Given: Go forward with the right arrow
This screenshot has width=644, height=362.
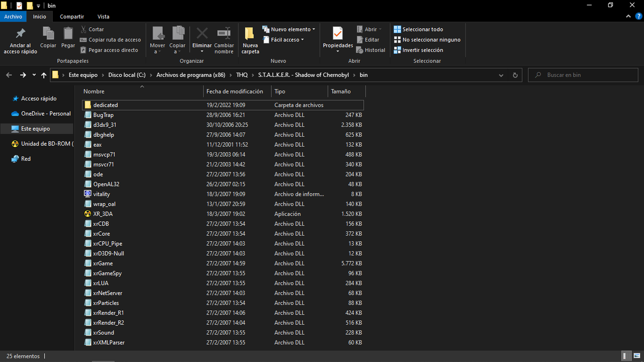Looking at the screenshot, I should tap(23, 75).
